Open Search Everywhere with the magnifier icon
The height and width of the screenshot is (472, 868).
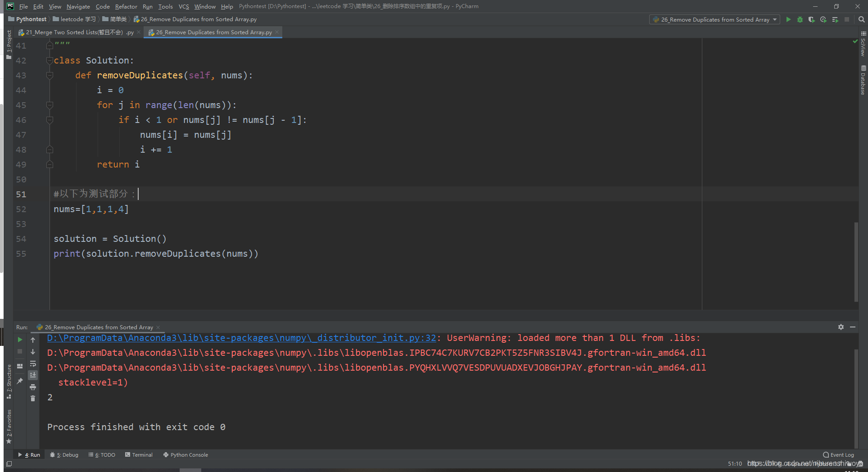point(861,19)
